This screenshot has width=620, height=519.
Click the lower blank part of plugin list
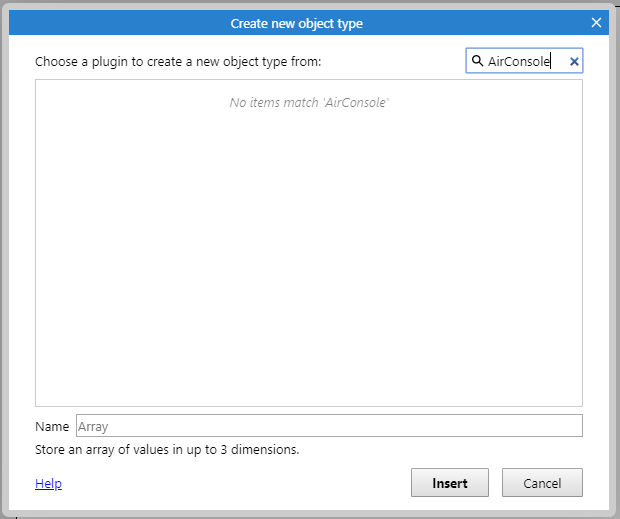click(308, 336)
